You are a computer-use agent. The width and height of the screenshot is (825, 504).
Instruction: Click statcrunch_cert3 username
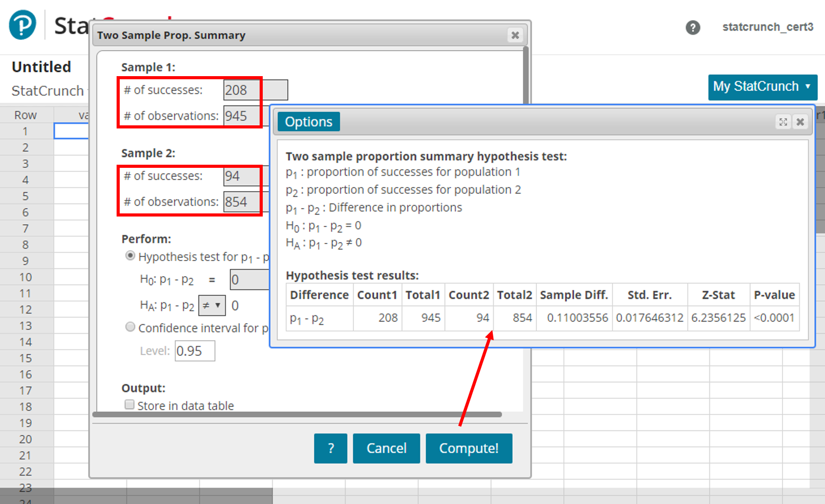(767, 27)
